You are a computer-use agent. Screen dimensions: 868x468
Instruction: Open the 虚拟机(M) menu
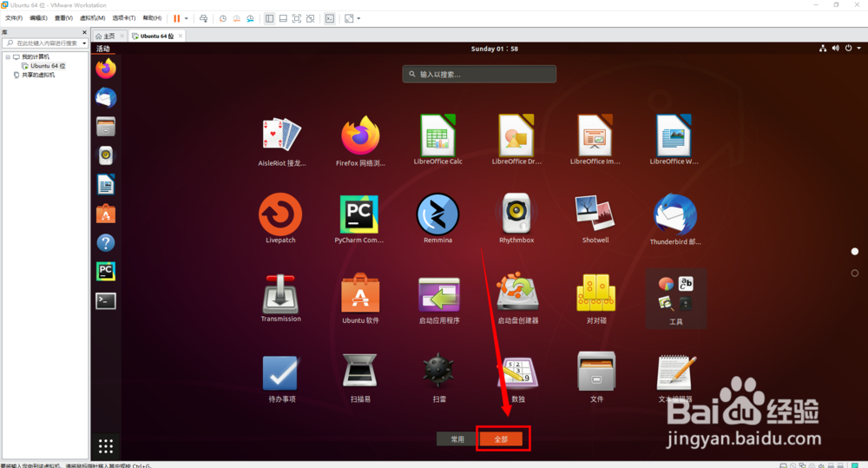coord(93,18)
